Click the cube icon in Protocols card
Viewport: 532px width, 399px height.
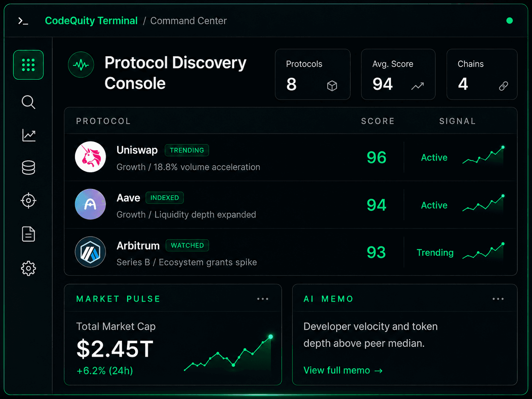click(332, 86)
